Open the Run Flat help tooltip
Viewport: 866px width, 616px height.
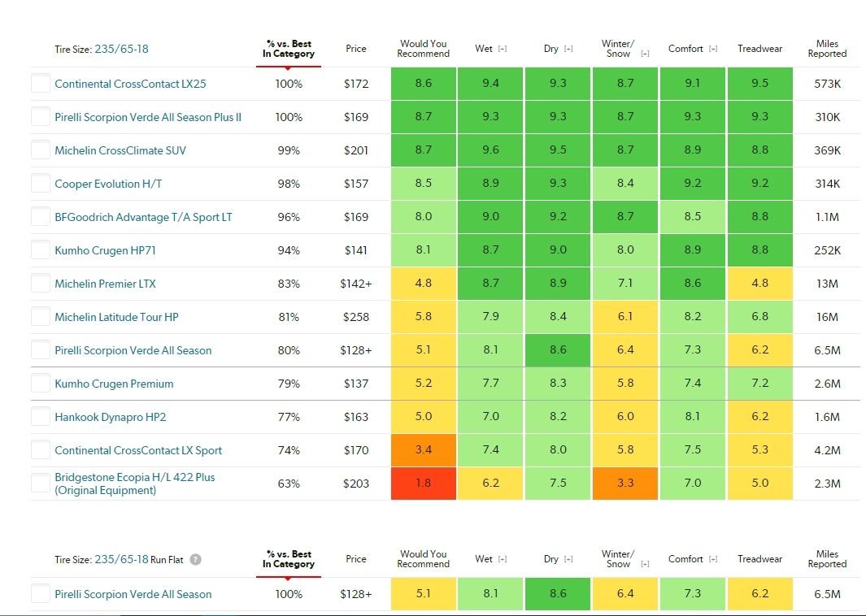[195, 558]
